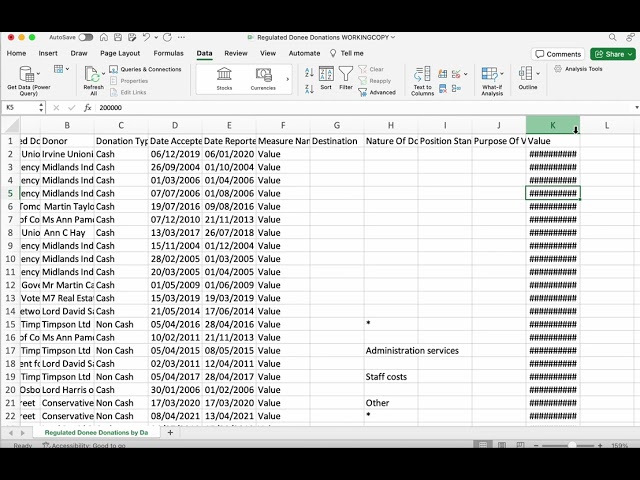Screen dimensions: 640x480
Task: Click the Tell me search box
Action: pos(347,53)
